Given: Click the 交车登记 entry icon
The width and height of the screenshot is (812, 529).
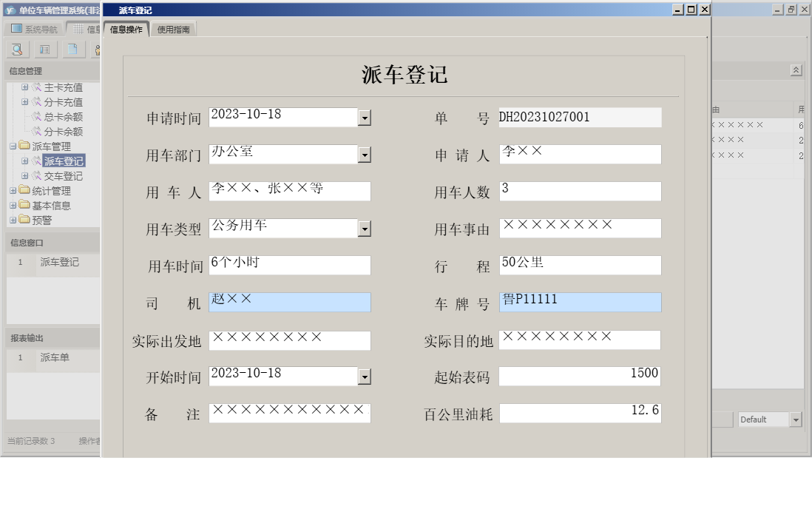Looking at the screenshot, I should (37, 176).
